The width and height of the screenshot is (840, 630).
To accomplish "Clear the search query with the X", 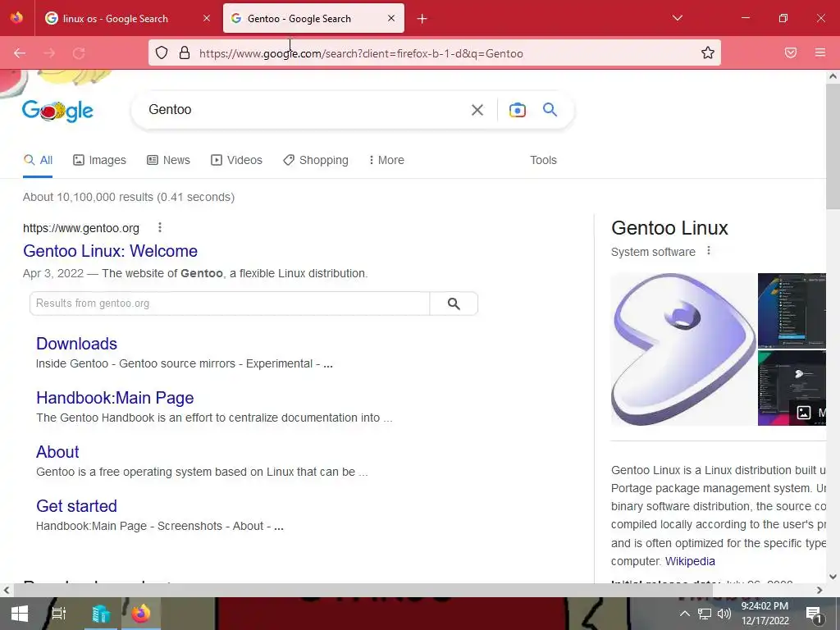I will click(x=477, y=110).
